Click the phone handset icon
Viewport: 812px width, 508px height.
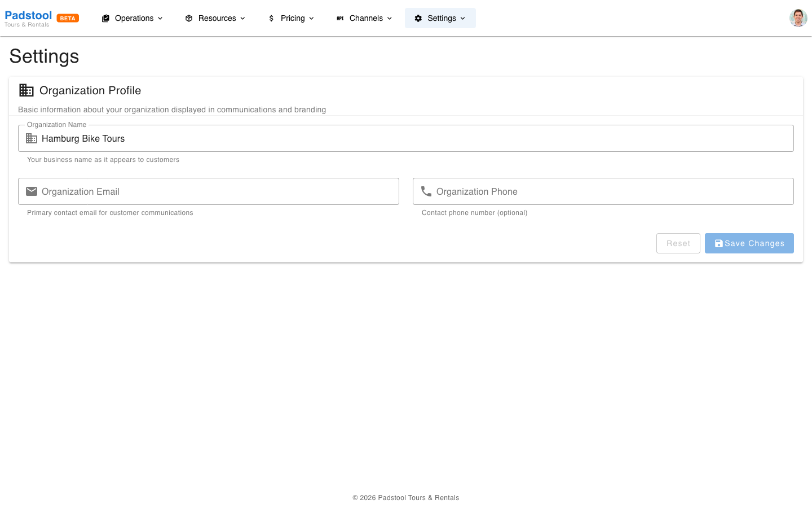tap(426, 191)
